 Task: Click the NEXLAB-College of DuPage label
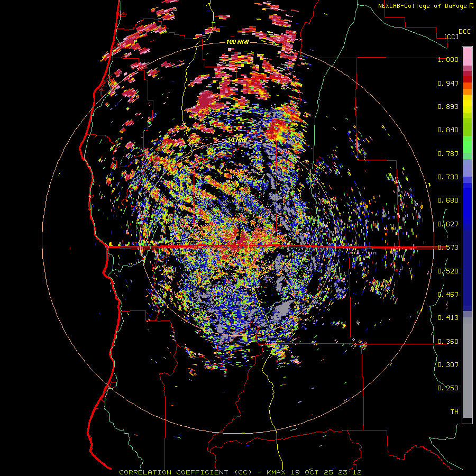[x=422, y=6]
